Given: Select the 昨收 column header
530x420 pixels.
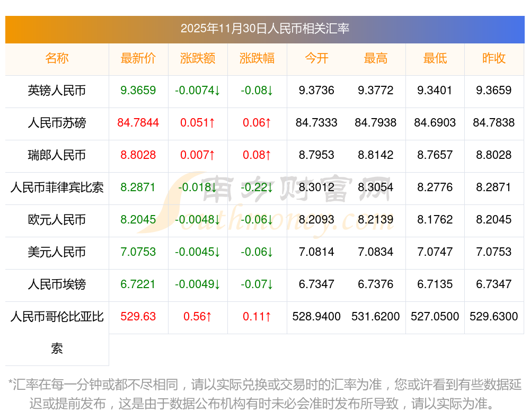Looking at the screenshot, I should [x=494, y=58].
